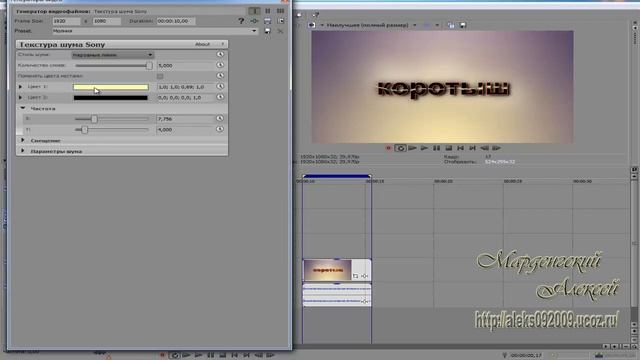Click rightmost icon in Frame Size row
Viewport: 640px width, 360px height.
tap(281, 21)
